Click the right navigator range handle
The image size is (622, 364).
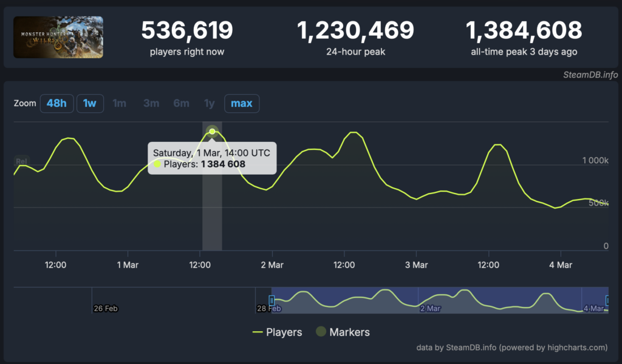[x=607, y=300]
